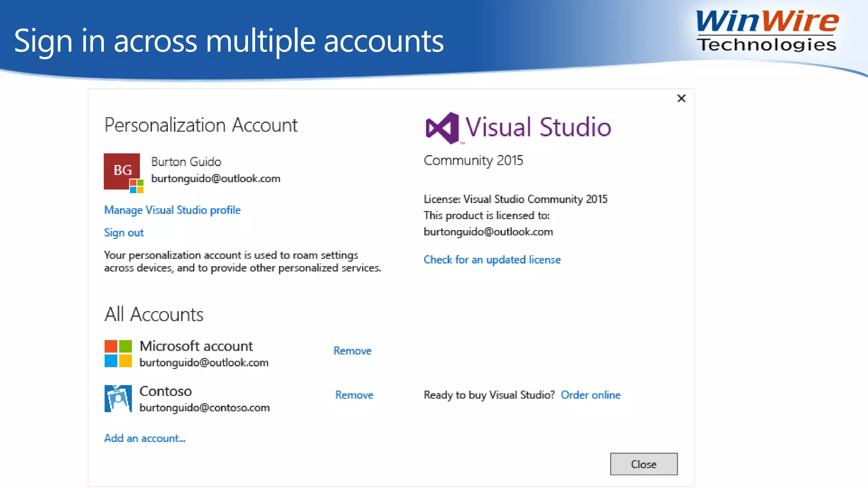Click 'Ready to buy Visual Studio?' text
The width and height of the screenshot is (868, 488).
coord(489,395)
